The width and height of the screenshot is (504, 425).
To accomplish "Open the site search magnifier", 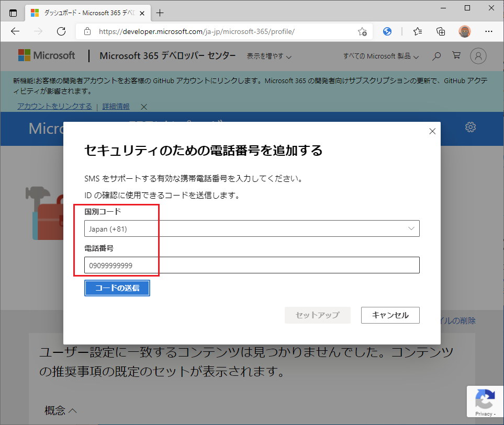I will pos(436,56).
